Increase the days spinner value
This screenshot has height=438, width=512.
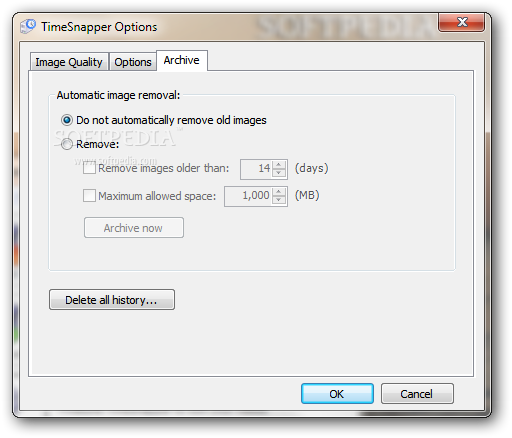point(279,164)
